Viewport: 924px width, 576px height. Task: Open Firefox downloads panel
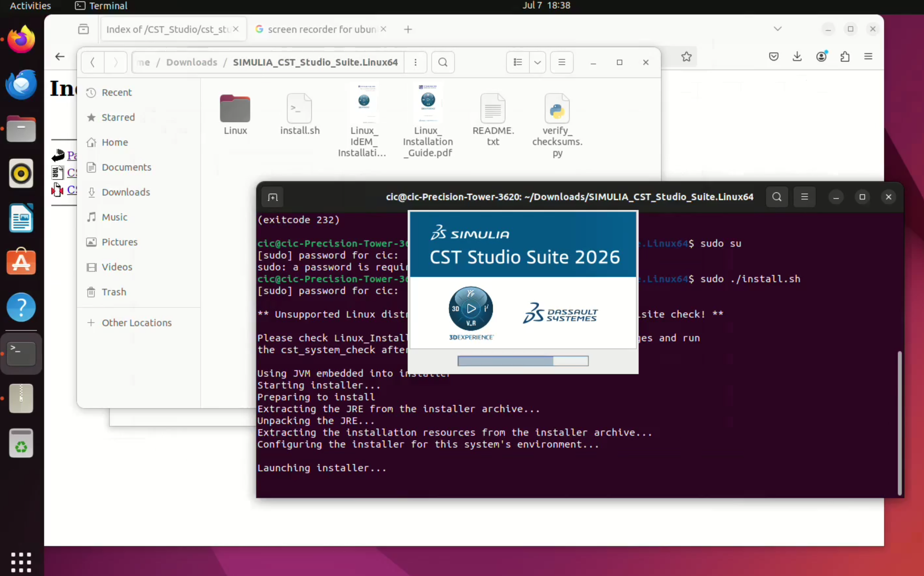tap(797, 57)
